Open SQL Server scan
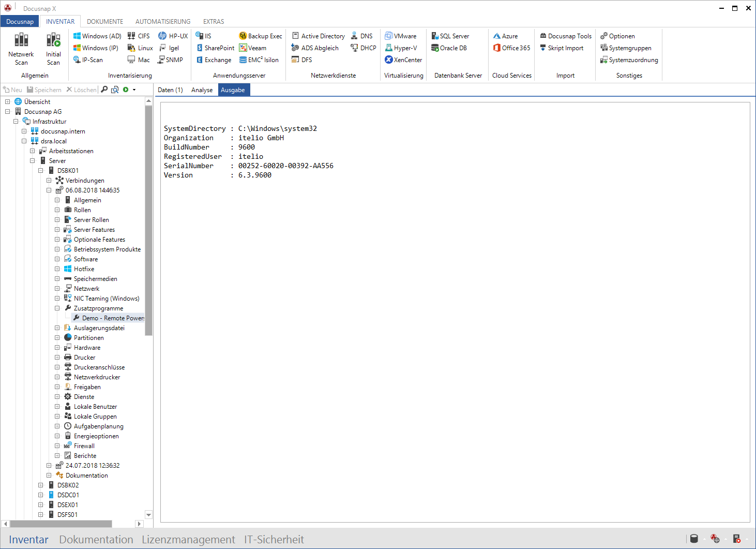 point(450,36)
